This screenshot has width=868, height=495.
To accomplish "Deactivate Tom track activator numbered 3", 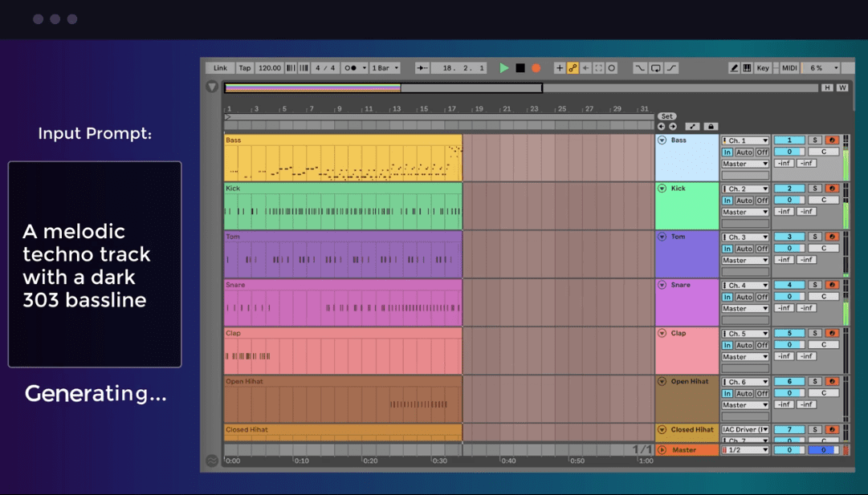I will pos(789,237).
